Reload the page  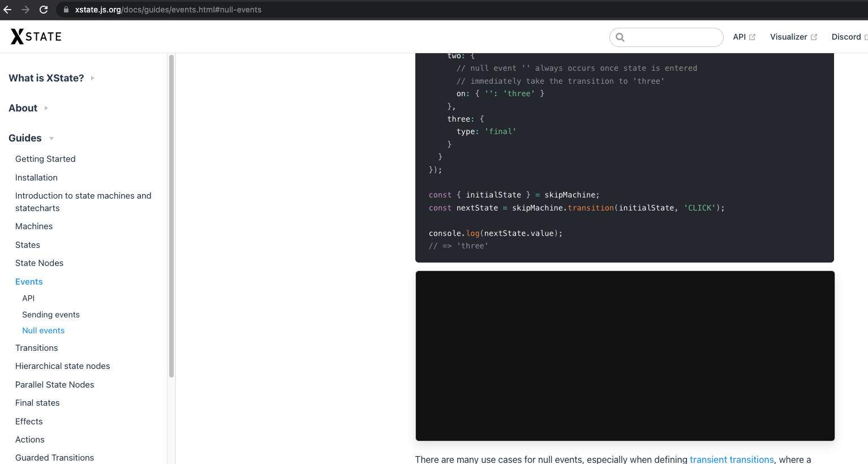(43, 10)
